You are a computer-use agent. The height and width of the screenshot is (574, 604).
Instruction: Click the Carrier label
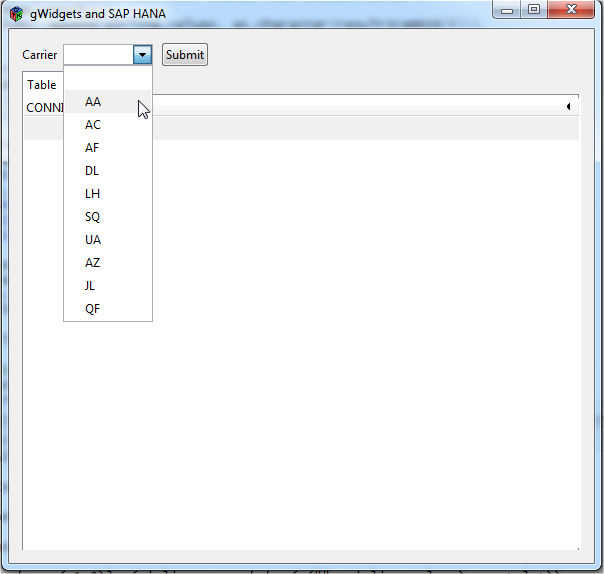coord(40,55)
